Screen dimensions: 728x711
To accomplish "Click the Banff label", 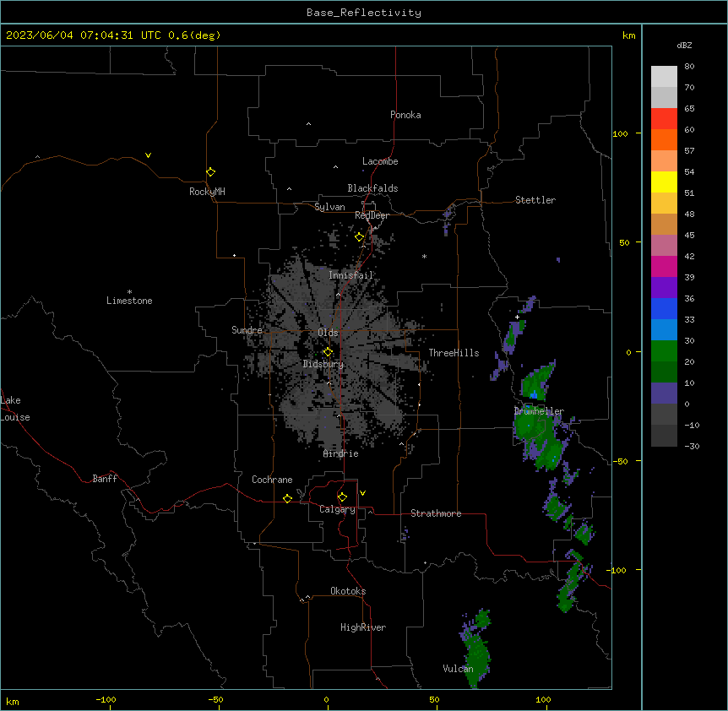I will (105, 479).
